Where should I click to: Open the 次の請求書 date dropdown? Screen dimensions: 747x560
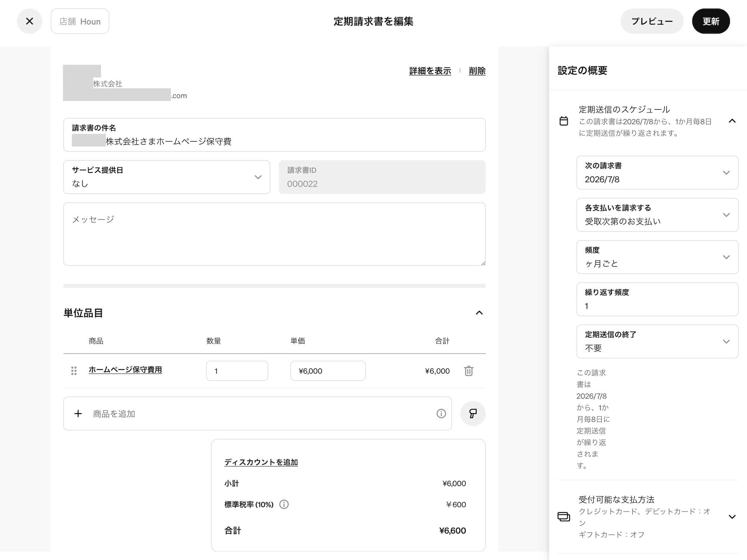657,172
